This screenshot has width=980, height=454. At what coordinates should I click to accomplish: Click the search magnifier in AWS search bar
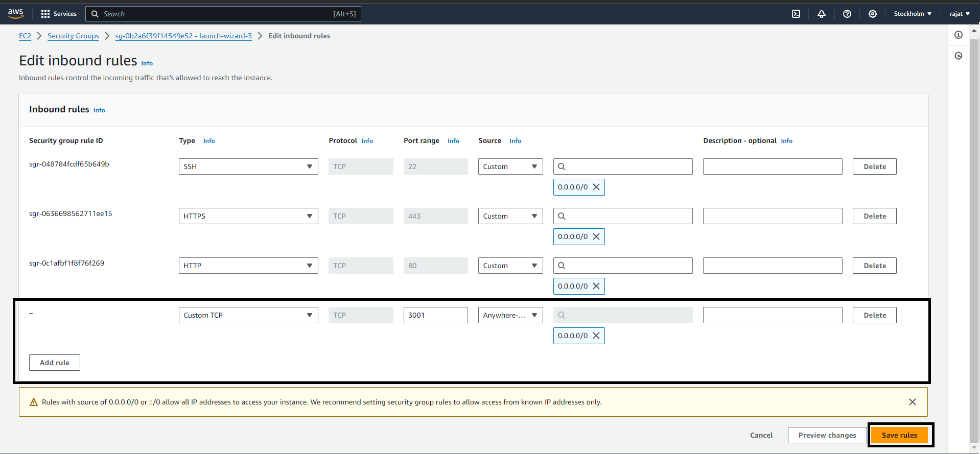coord(95,14)
